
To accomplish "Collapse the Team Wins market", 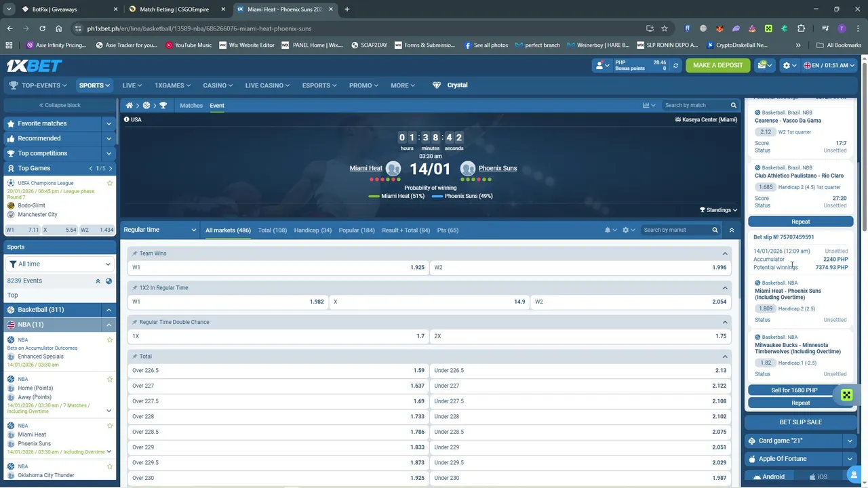I will pos(725,253).
